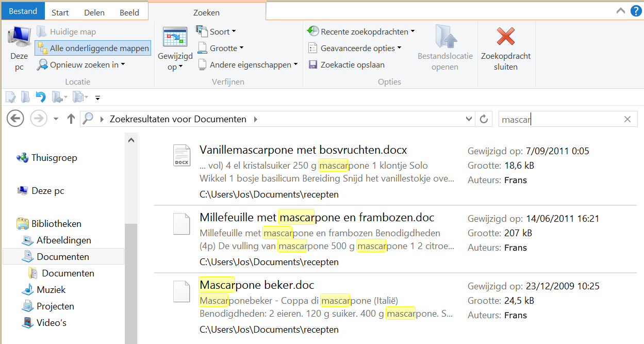Open Recente zoekopdrachten dropdown
Screen dimensions: 644x344
360,32
